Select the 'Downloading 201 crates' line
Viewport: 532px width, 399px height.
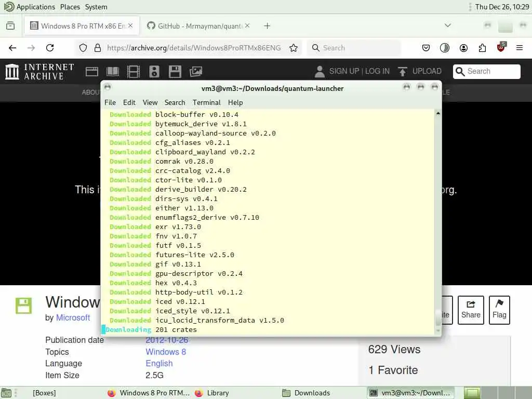click(x=151, y=329)
